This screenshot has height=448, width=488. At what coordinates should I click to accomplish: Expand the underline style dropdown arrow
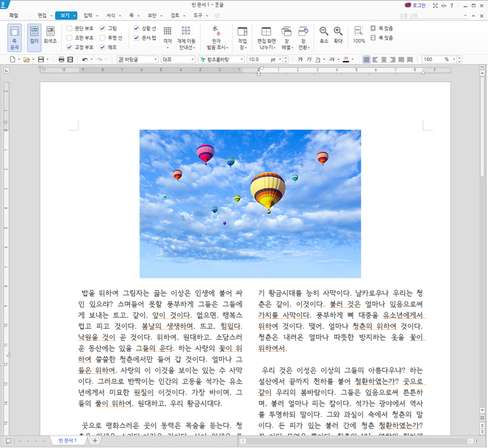click(x=324, y=59)
